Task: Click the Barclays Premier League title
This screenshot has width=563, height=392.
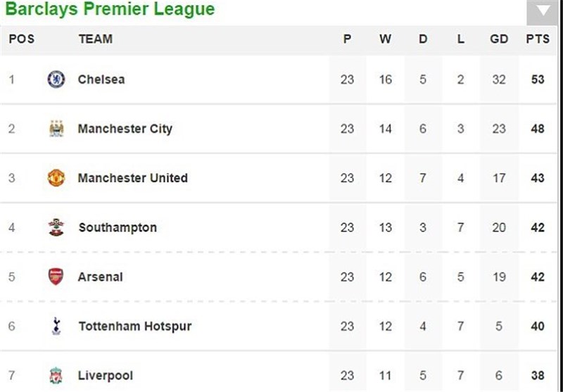Action: 110,10
